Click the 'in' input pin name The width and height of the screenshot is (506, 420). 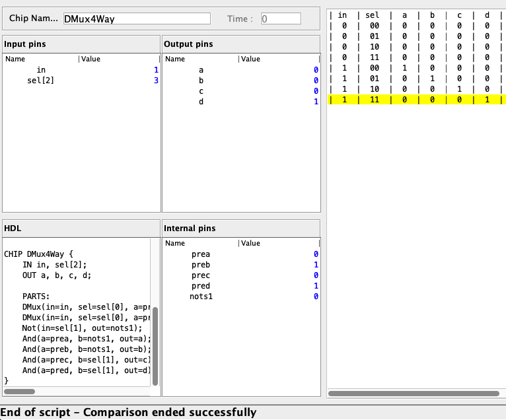[x=41, y=70]
